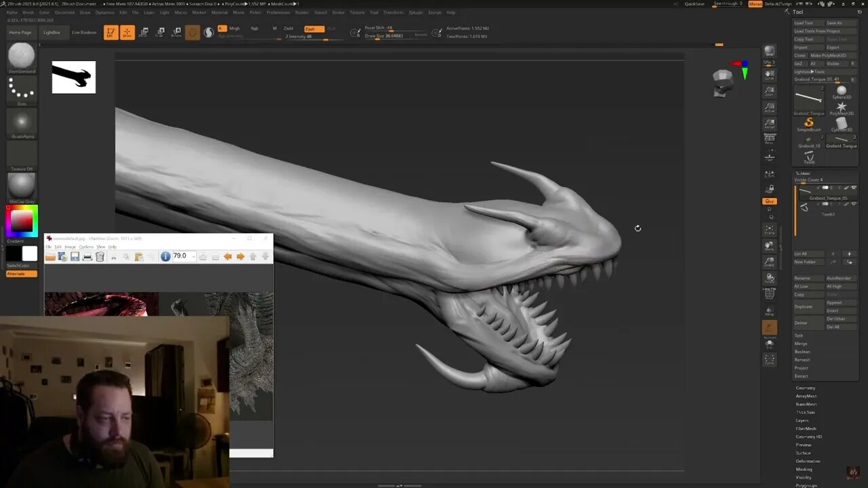Toggle visibility eye of Teeth1 subtool
The height and width of the screenshot is (488, 868).
pos(854,204)
